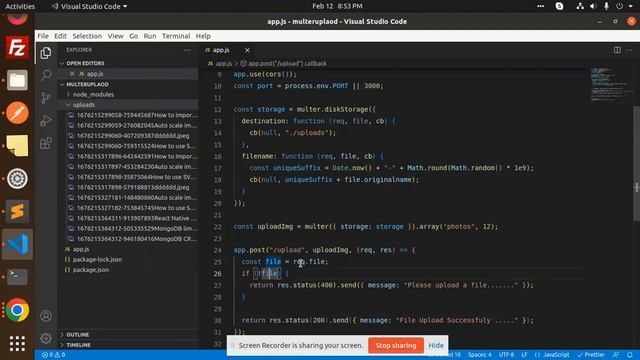
Task: Open app.js file in explorer tree
Action: tap(81, 249)
